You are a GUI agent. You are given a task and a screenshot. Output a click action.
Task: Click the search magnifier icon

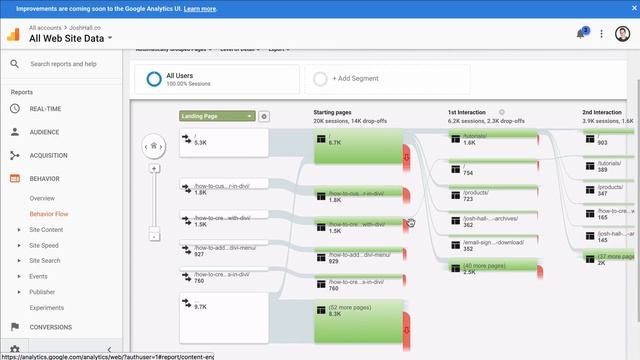tap(15, 64)
